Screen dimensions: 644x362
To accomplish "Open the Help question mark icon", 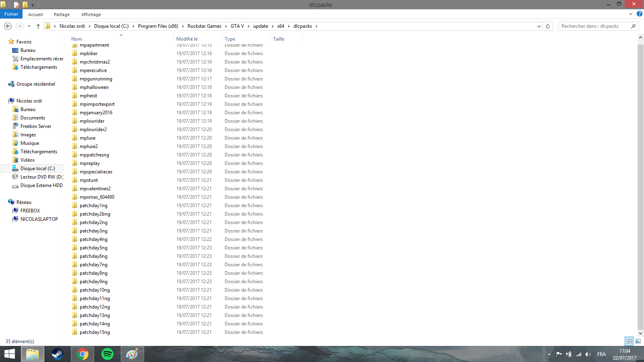I will pos(639,14).
